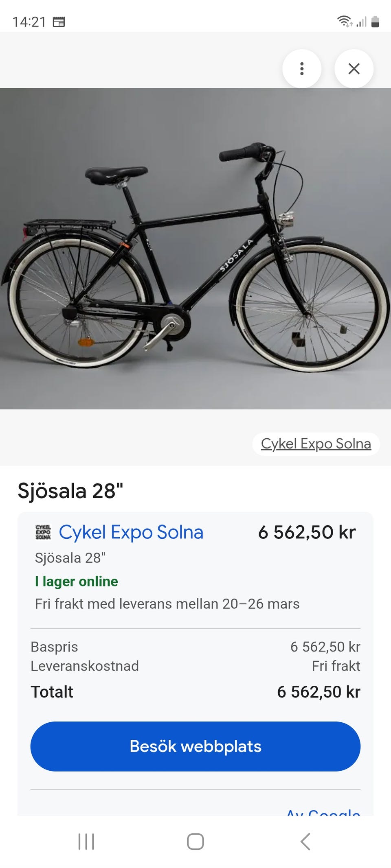Tap the Cykel Expo Solna store logo
This screenshot has height=868, width=391.
[x=43, y=532]
